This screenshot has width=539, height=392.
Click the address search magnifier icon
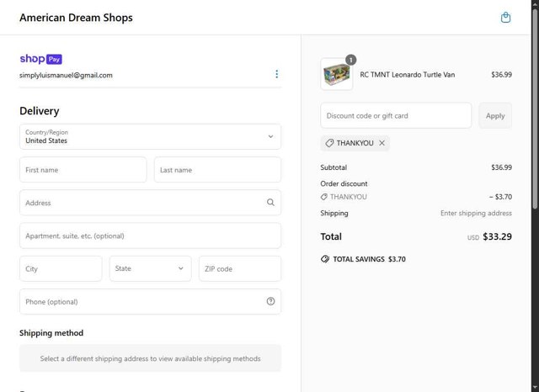[270, 203]
